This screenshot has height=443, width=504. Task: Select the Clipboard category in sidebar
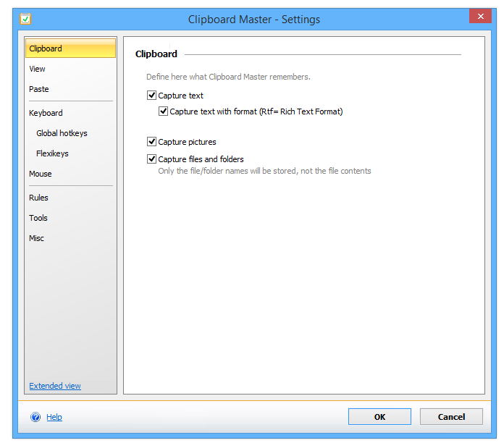tap(70, 48)
